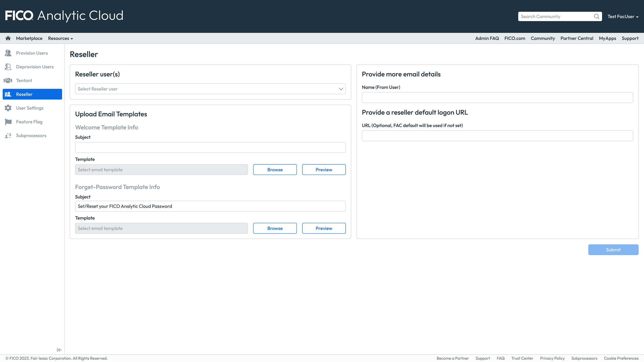Open Privacy Policy in the footer

(552, 358)
